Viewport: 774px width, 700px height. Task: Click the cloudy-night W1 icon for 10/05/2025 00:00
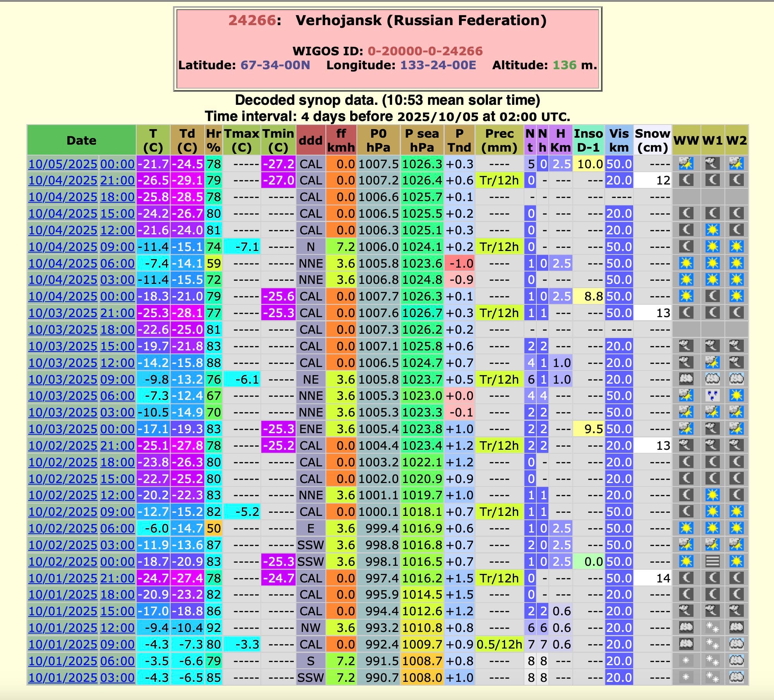pos(712,164)
